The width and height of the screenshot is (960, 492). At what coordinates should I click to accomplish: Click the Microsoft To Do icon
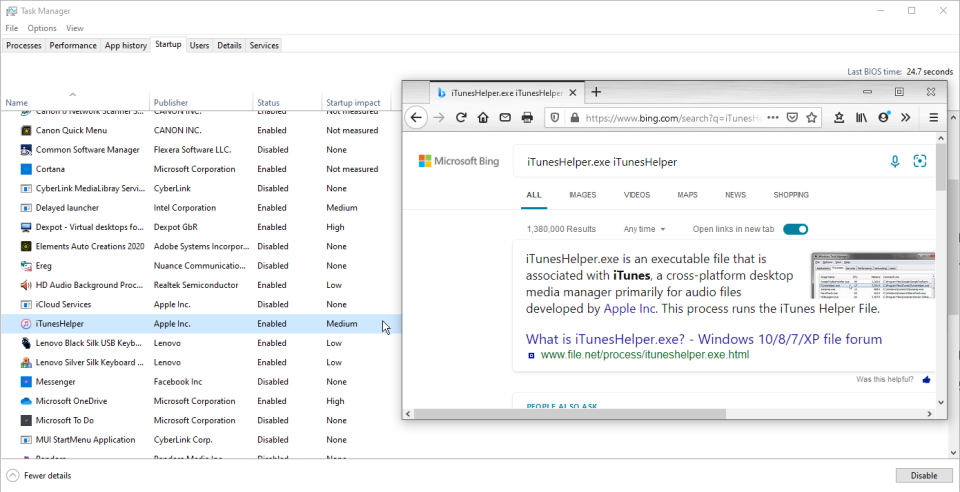tap(26, 420)
